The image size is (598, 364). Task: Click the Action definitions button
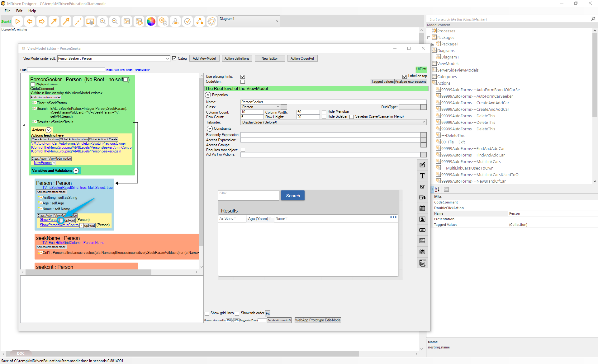tap(237, 58)
